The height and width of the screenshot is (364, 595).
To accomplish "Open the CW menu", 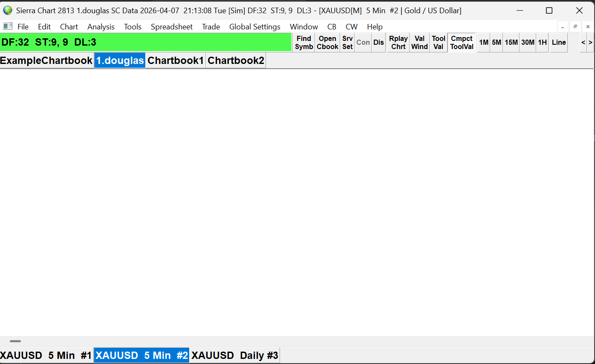I will pyautogui.click(x=352, y=27).
